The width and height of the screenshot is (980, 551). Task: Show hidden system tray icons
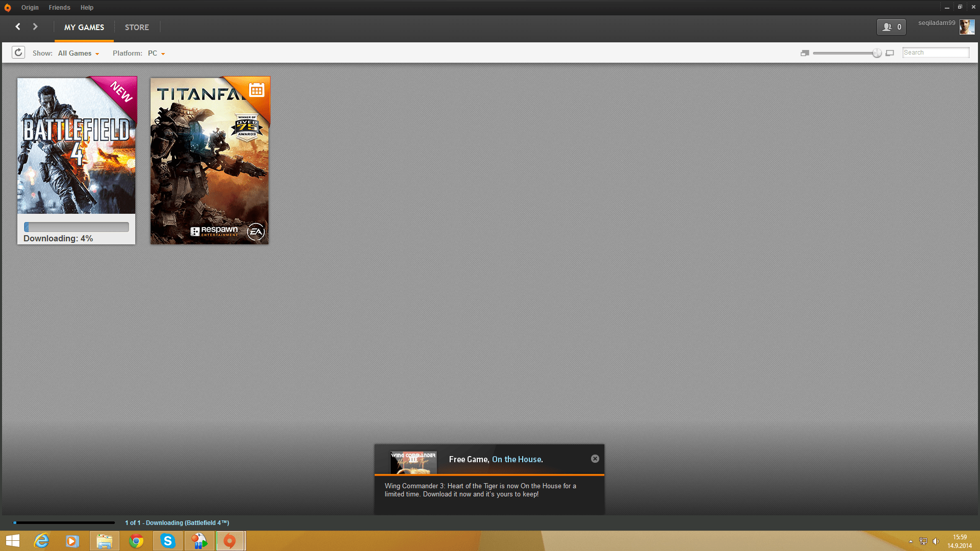tap(911, 541)
